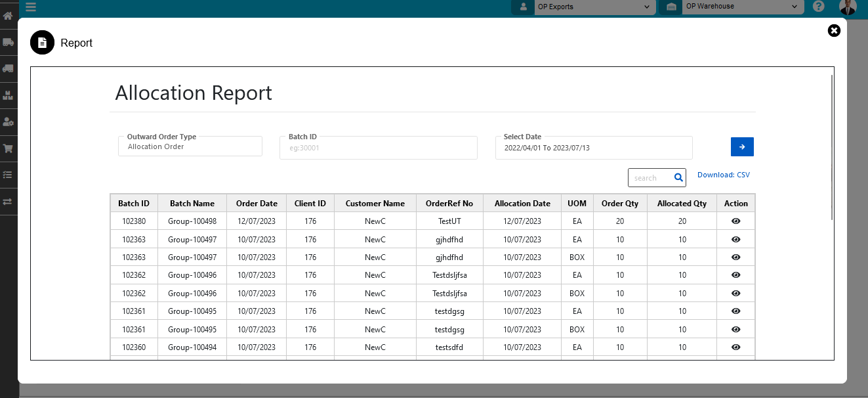Open the transfer arrows sidebar icon
The width and height of the screenshot is (868, 398).
click(x=9, y=202)
